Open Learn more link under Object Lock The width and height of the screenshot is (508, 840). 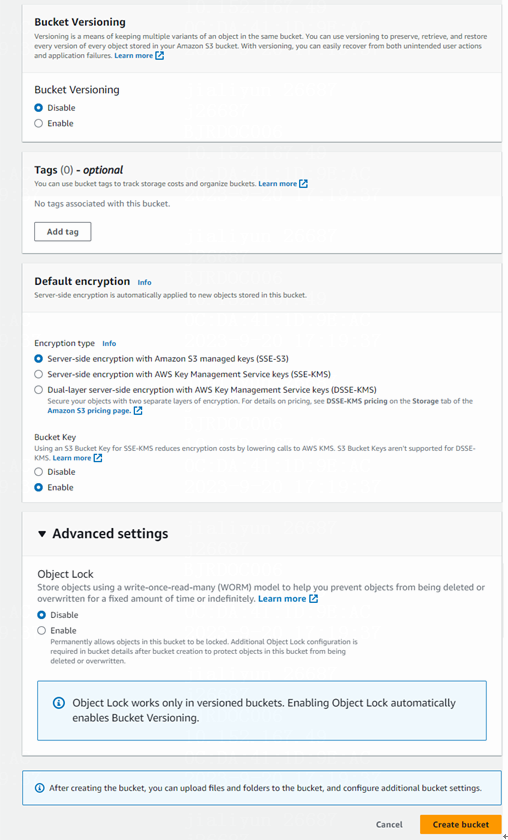click(282, 599)
